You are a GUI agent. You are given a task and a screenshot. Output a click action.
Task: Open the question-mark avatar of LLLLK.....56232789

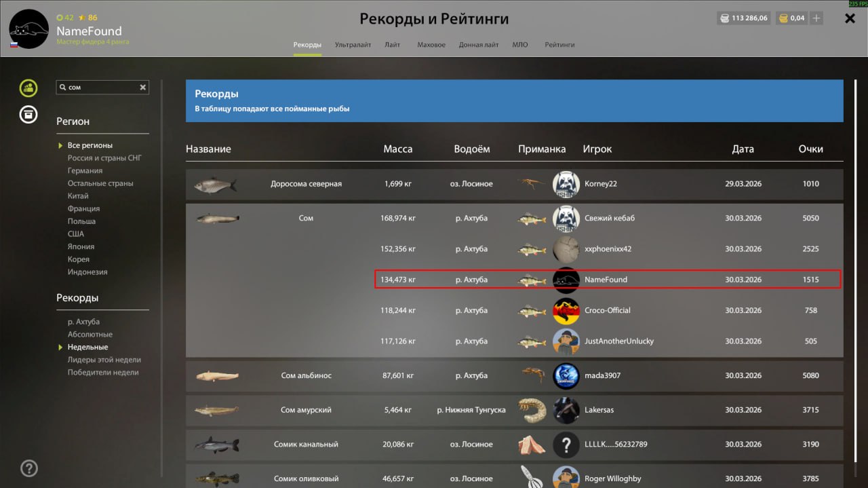tap(566, 445)
